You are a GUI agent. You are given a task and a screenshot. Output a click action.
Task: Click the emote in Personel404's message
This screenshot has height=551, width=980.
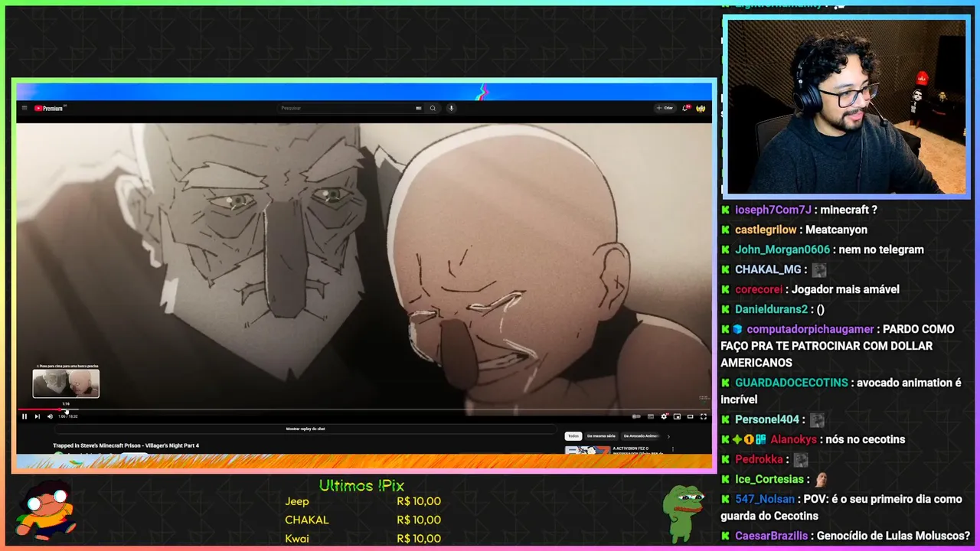pyautogui.click(x=817, y=419)
